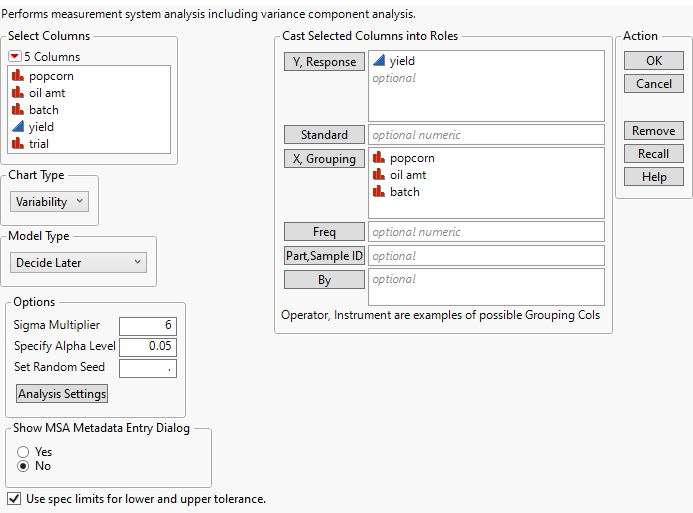Click the trial nominal icon in Select Columns
The image size is (693, 513).
[x=18, y=144]
